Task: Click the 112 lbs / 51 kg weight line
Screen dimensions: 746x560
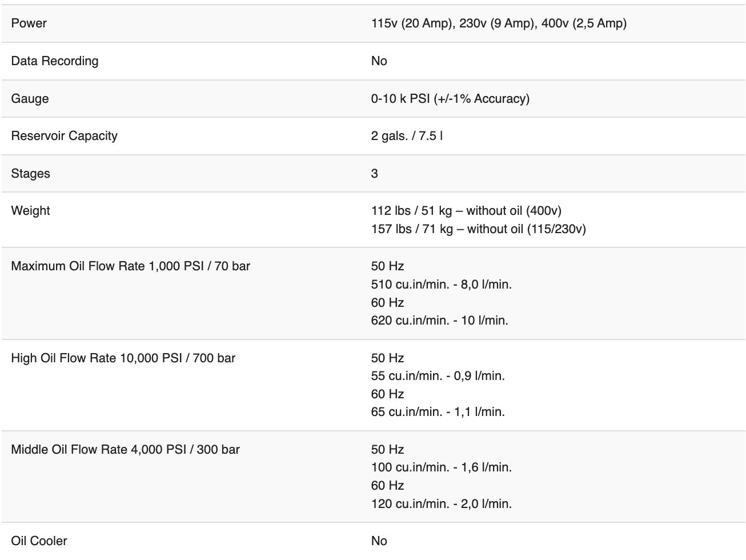Action: click(x=466, y=211)
